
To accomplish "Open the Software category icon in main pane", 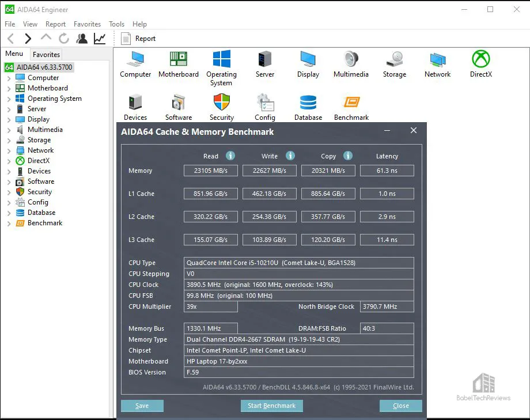I will [x=179, y=102].
